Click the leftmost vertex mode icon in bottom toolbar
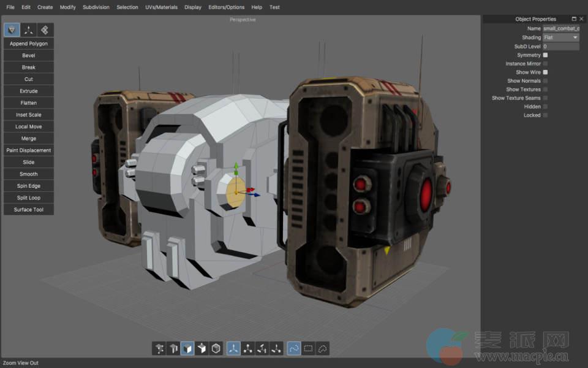This screenshot has width=588, height=368. tap(159, 348)
